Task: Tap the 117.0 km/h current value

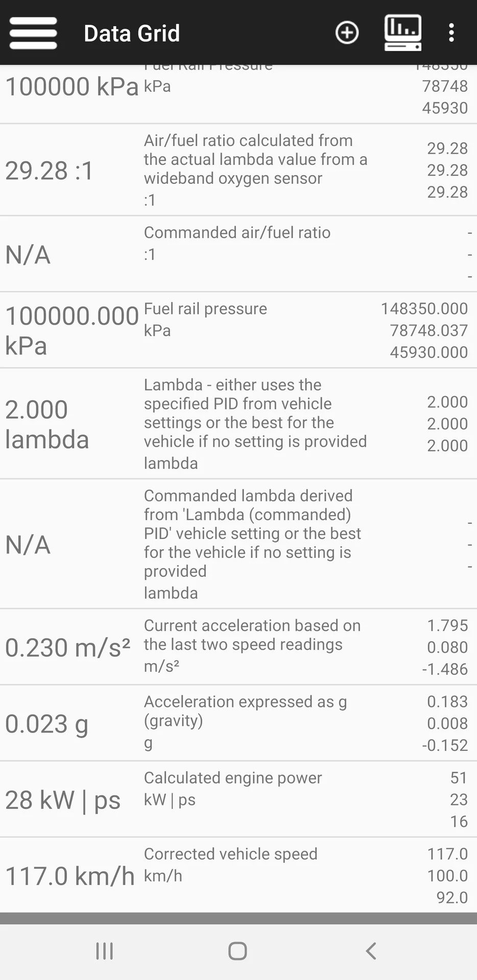Action: [70, 876]
